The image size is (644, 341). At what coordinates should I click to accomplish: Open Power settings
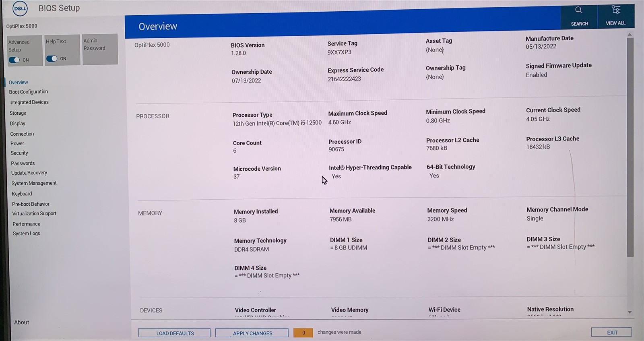coord(17,143)
